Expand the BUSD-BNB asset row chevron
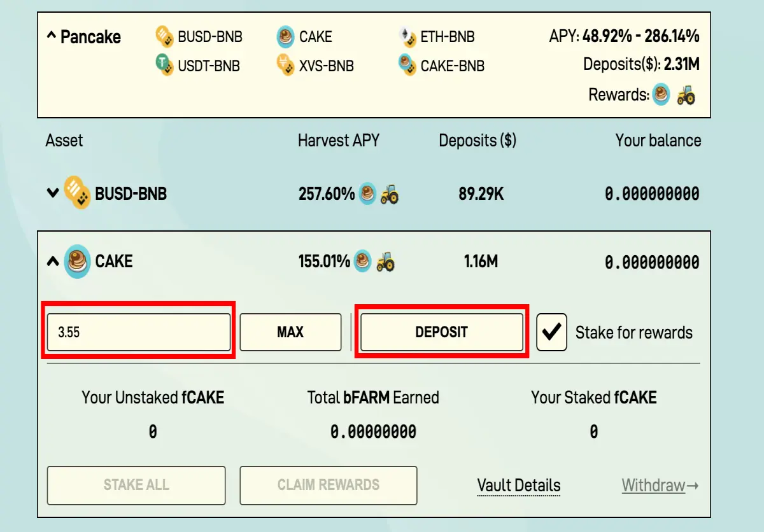 point(53,193)
